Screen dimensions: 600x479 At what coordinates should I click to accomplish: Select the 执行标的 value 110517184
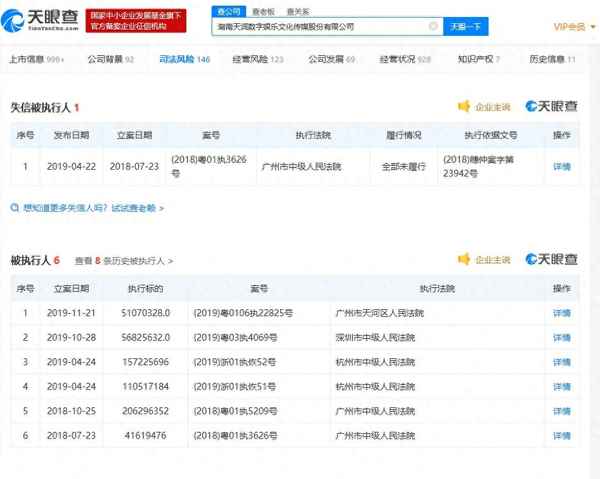145,386
